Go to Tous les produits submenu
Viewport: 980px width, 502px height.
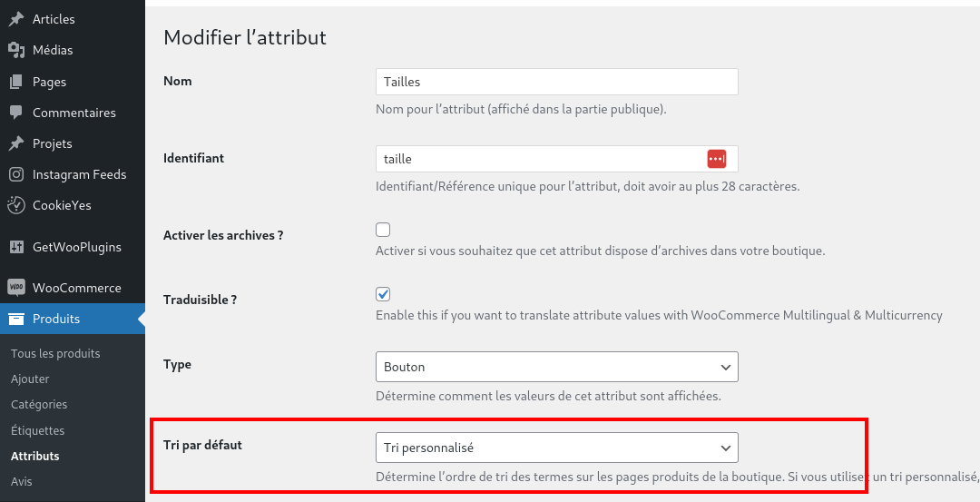coord(55,353)
